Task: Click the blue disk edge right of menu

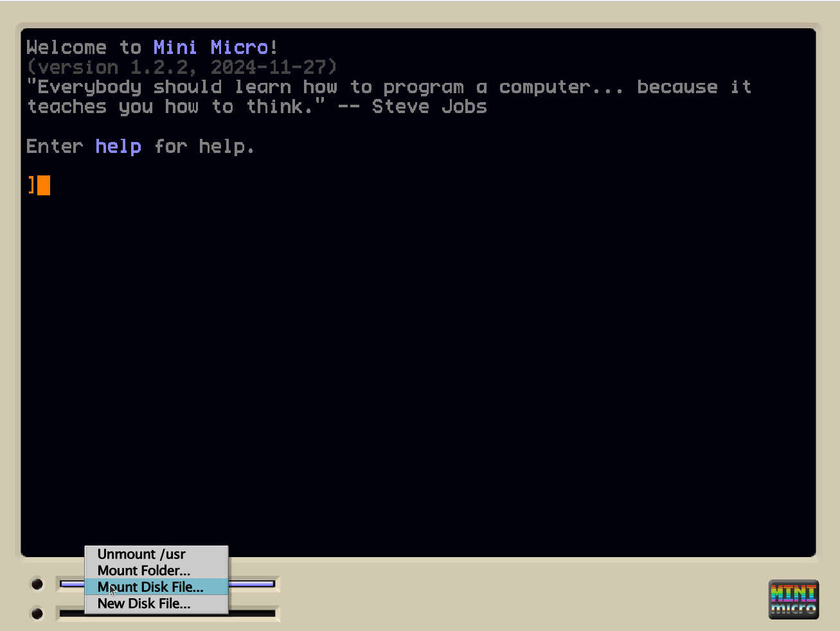Action: click(252, 584)
